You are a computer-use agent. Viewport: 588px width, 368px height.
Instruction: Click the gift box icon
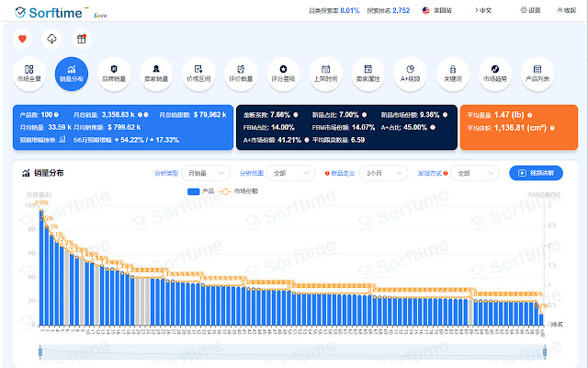(81, 40)
